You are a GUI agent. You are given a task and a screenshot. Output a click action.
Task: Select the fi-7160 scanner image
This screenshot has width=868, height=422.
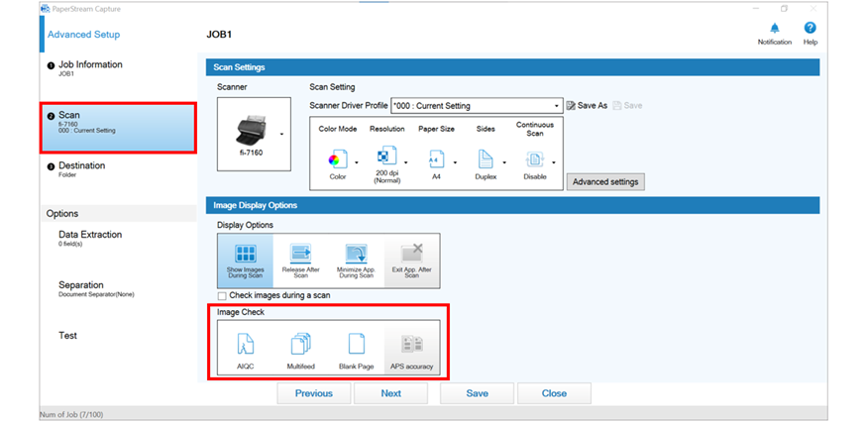coord(251,131)
